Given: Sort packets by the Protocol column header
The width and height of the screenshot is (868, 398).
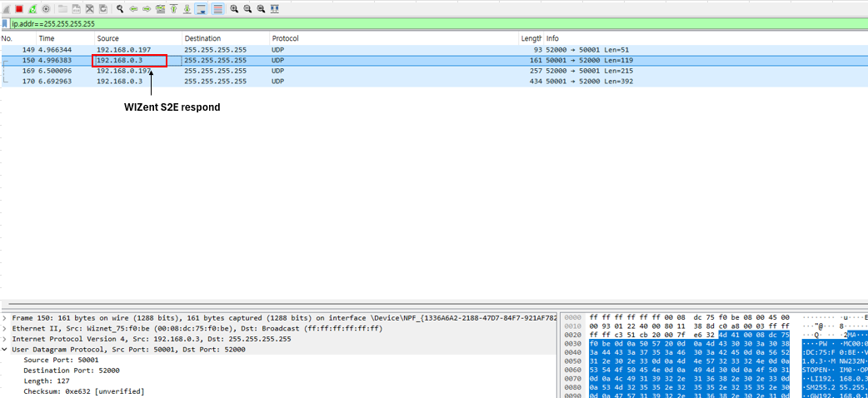Looking at the screenshot, I should click(394, 38).
